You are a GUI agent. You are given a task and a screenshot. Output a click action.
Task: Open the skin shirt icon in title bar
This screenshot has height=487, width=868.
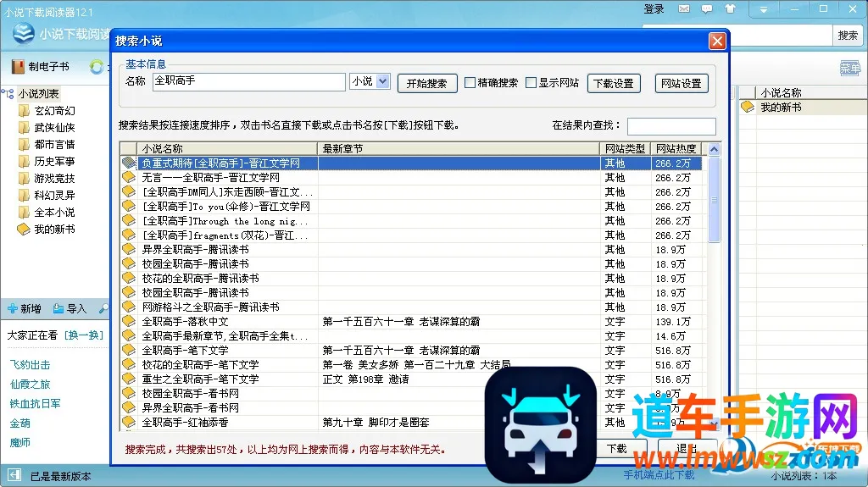pos(730,8)
